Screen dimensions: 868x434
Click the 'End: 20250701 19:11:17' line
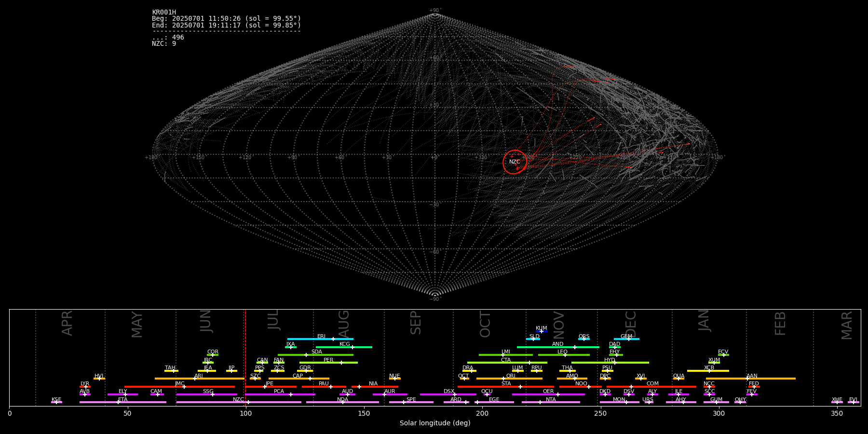point(227,25)
